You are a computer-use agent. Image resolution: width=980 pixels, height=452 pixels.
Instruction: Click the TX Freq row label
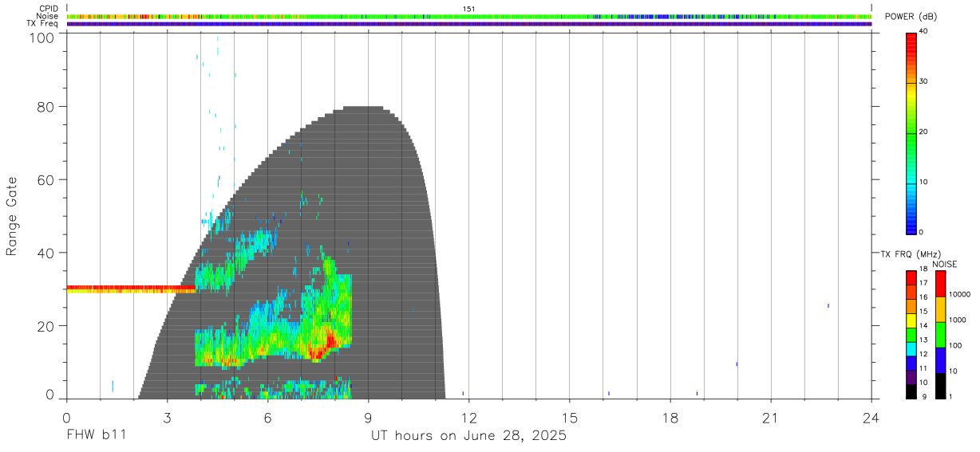click(x=42, y=24)
